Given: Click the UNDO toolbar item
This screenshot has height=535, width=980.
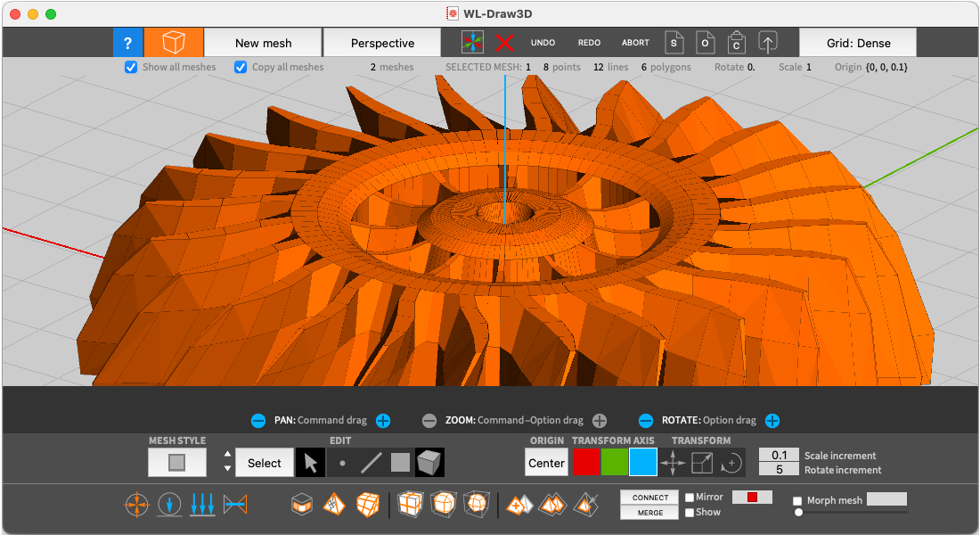Looking at the screenshot, I should (543, 43).
